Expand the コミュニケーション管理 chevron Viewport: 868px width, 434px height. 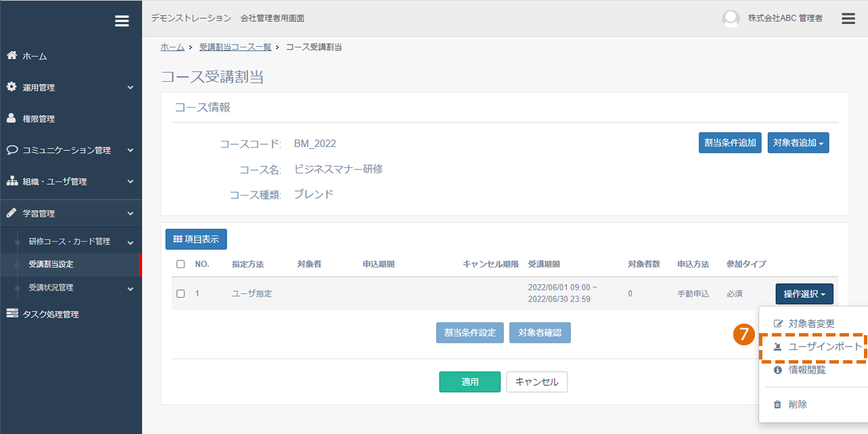(130, 150)
